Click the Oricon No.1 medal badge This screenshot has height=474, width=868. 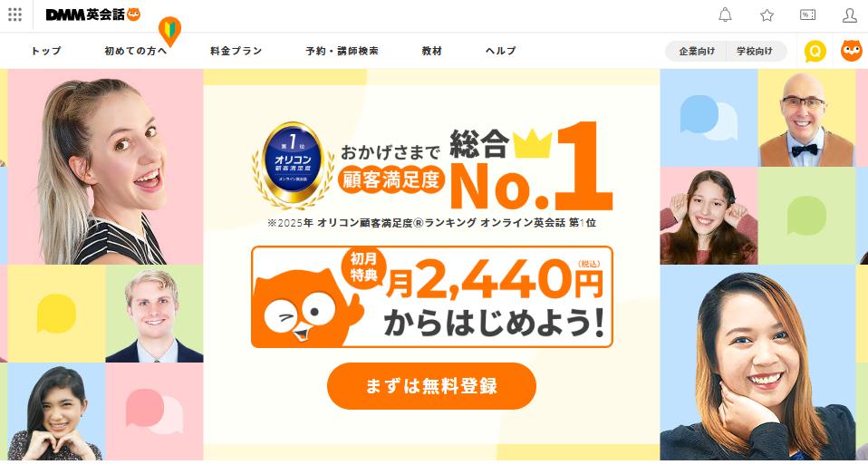pyautogui.click(x=293, y=164)
